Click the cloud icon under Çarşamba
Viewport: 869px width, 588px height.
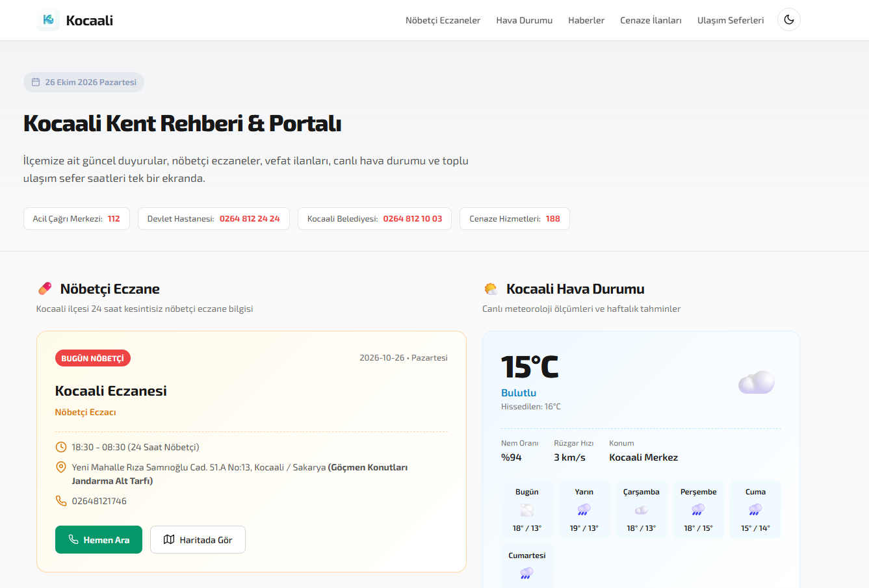641,510
